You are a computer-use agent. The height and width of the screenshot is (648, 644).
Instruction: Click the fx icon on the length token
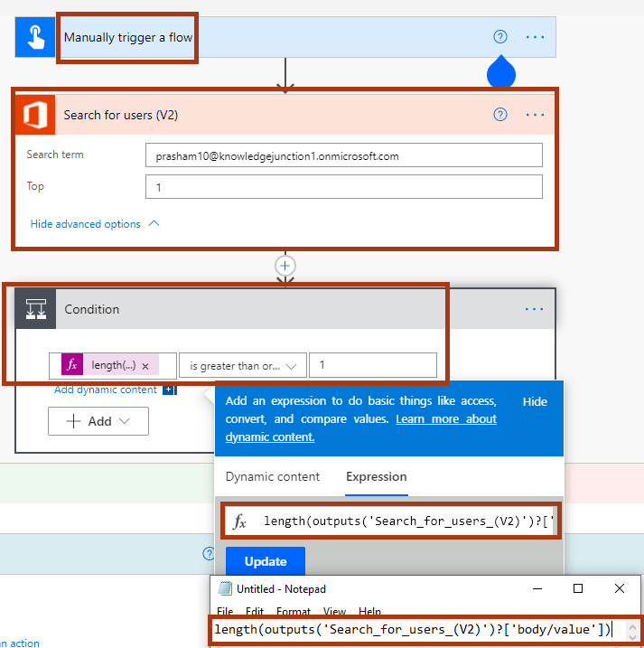[x=72, y=365]
